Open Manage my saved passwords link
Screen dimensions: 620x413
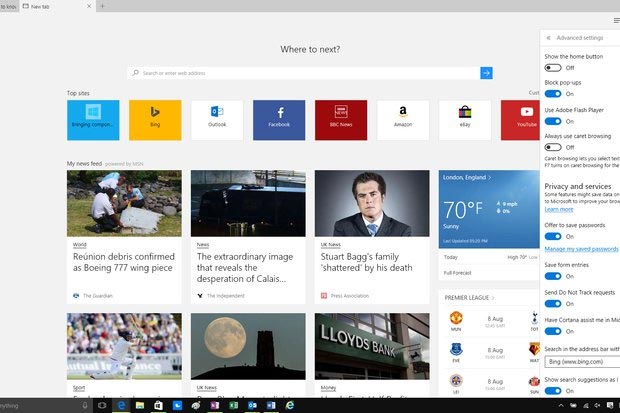(581, 249)
